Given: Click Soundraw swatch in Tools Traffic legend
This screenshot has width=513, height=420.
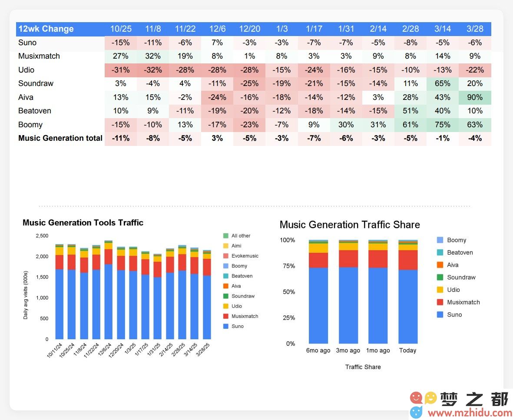Looking at the screenshot, I should point(226,296).
